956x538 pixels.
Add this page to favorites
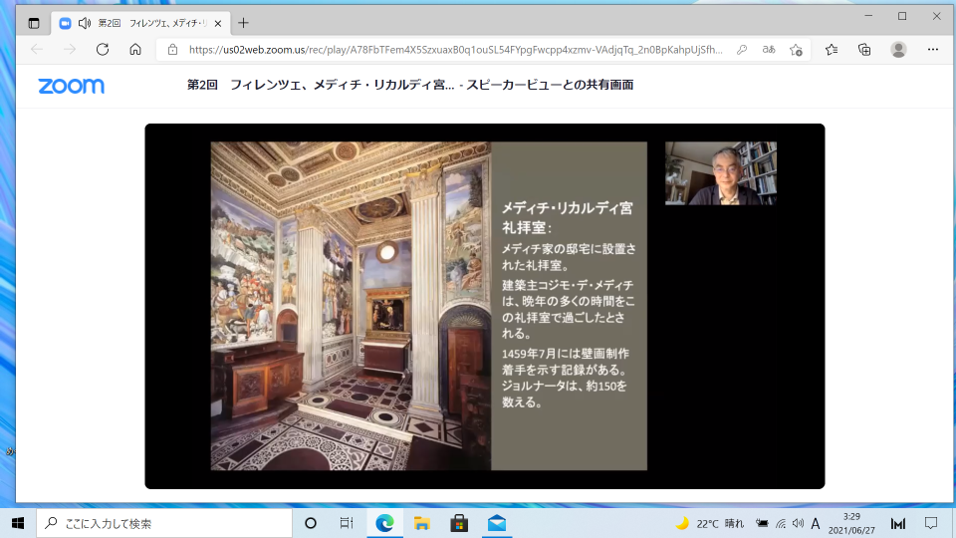796,49
